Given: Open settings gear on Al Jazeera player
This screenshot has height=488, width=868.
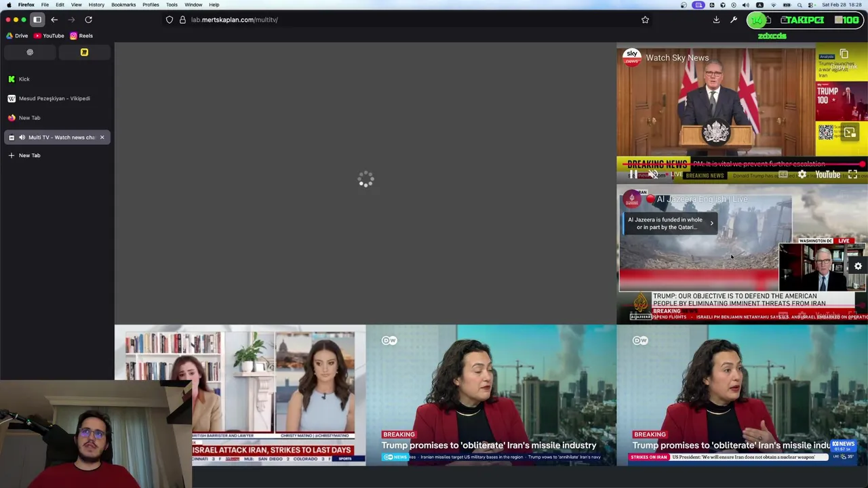Looking at the screenshot, I should (858, 266).
